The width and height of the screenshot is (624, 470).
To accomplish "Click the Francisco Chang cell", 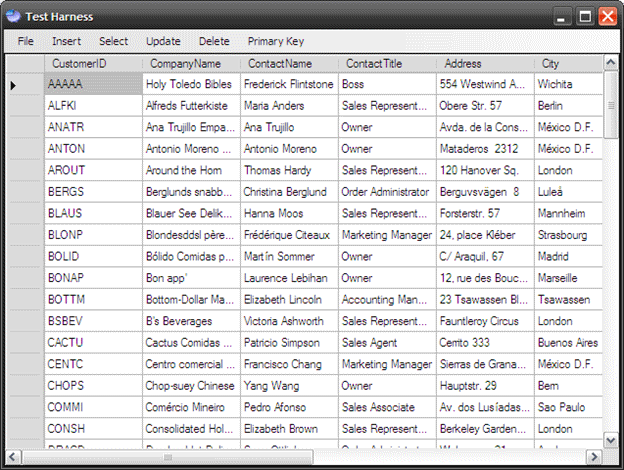I will (289, 364).
